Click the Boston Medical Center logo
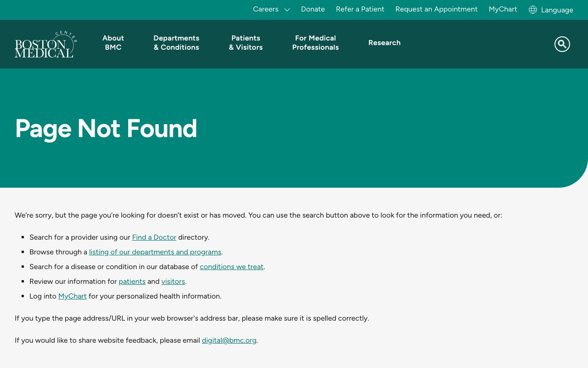The image size is (588, 368). click(x=45, y=44)
